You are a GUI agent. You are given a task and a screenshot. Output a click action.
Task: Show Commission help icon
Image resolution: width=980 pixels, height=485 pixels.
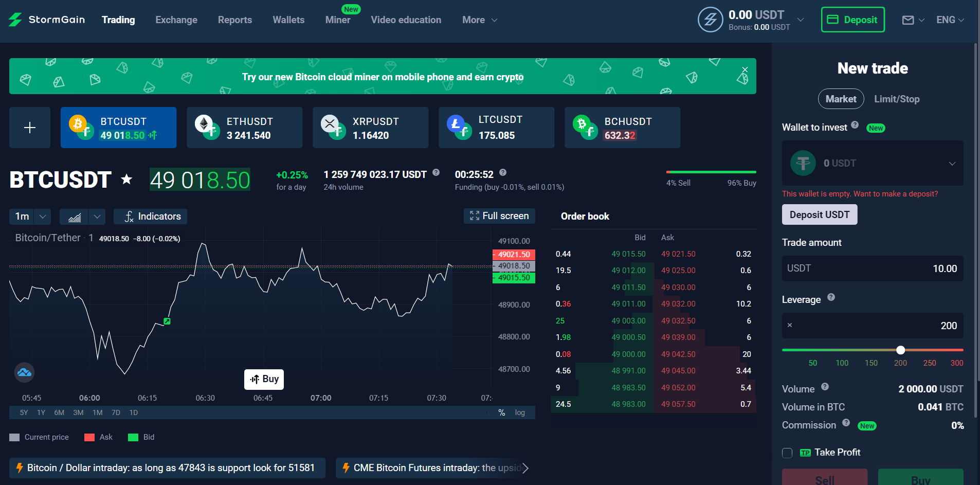coord(846,423)
